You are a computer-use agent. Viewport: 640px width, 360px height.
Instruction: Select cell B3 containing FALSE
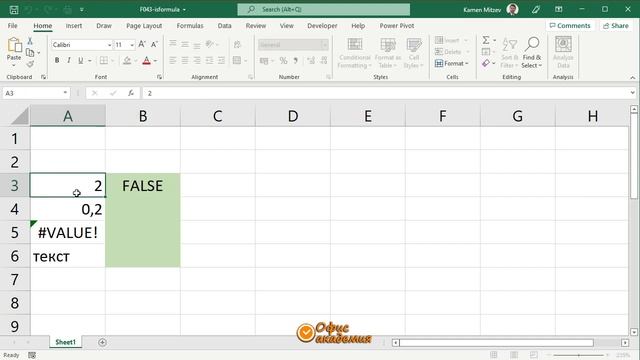point(143,185)
